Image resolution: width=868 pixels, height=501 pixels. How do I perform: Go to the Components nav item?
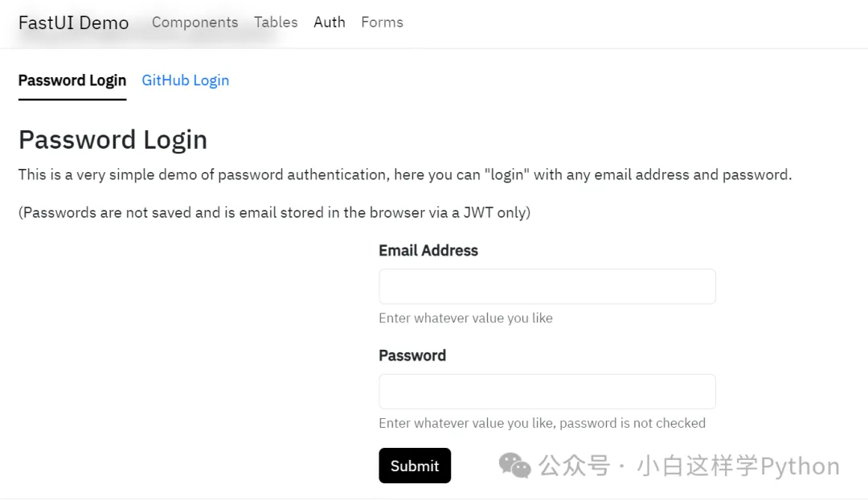(x=194, y=23)
